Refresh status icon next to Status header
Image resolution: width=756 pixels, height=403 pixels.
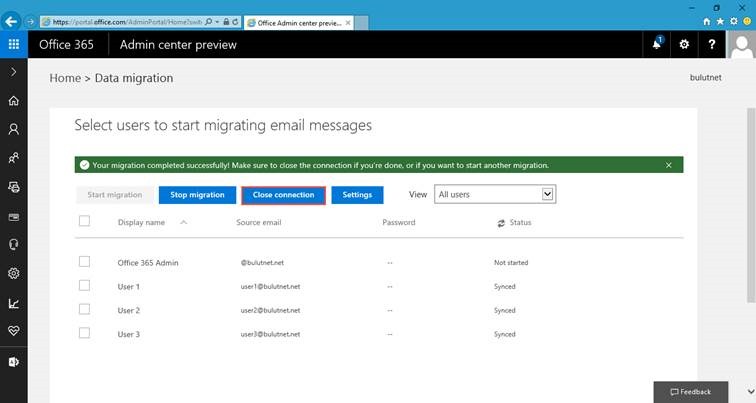(x=501, y=223)
